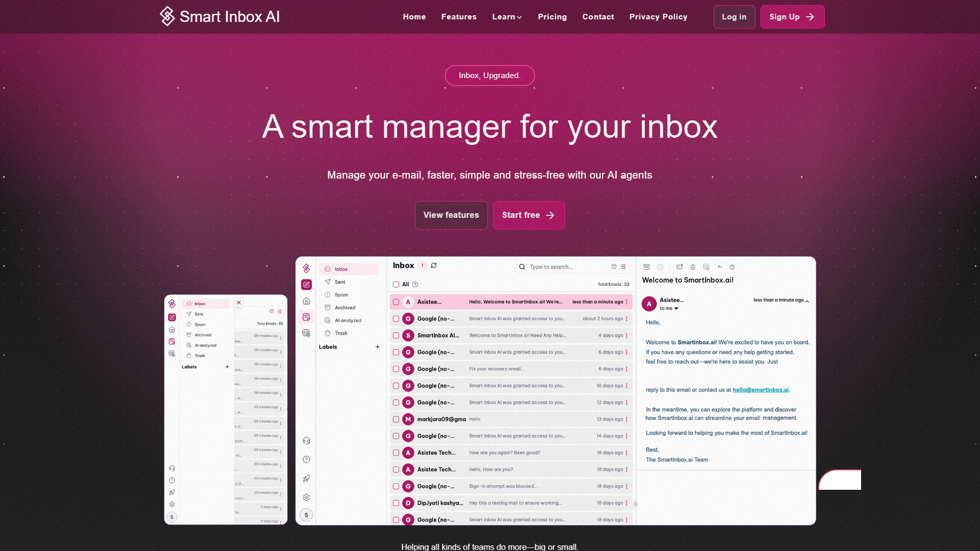Check the DipJyoti kashya testing mail row
Image resolution: width=980 pixels, height=551 pixels.
(396, 503)
